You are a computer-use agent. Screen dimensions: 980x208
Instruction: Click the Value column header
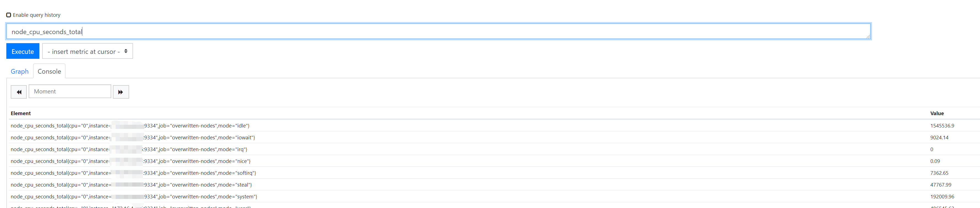[936, 113]
